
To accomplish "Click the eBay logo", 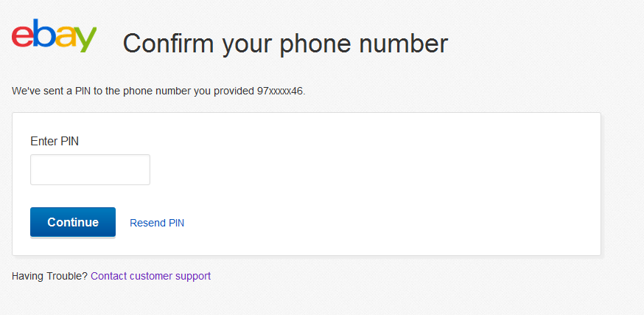I will click(x=54, y=37).
